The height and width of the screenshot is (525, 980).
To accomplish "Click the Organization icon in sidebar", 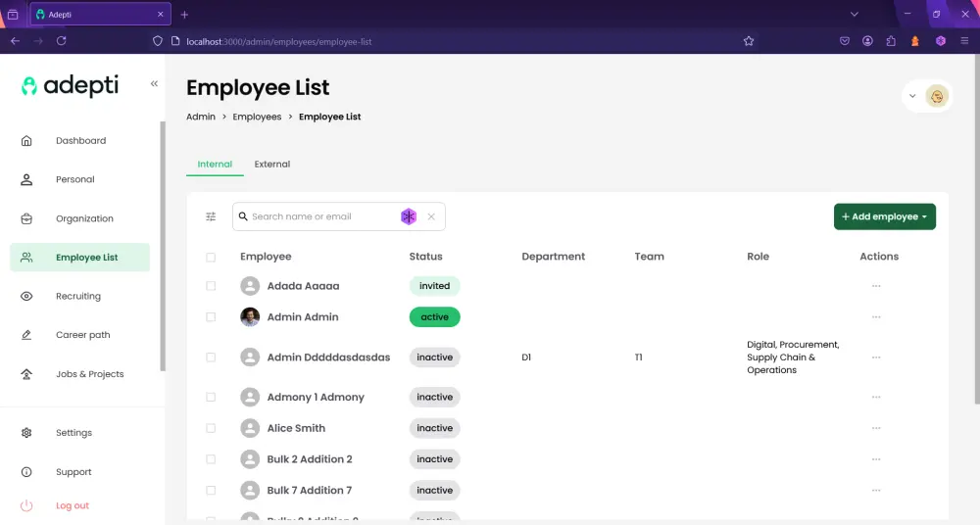I will pyautogui.click(x=26, y=218).
